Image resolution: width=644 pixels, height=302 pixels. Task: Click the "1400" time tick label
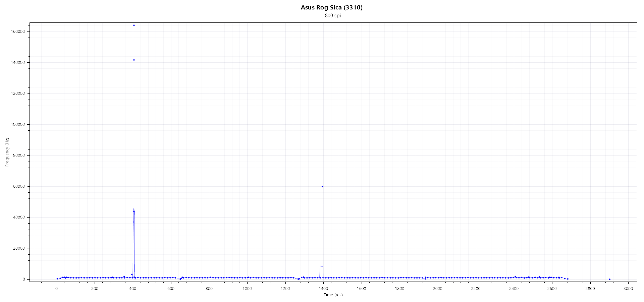323,289
